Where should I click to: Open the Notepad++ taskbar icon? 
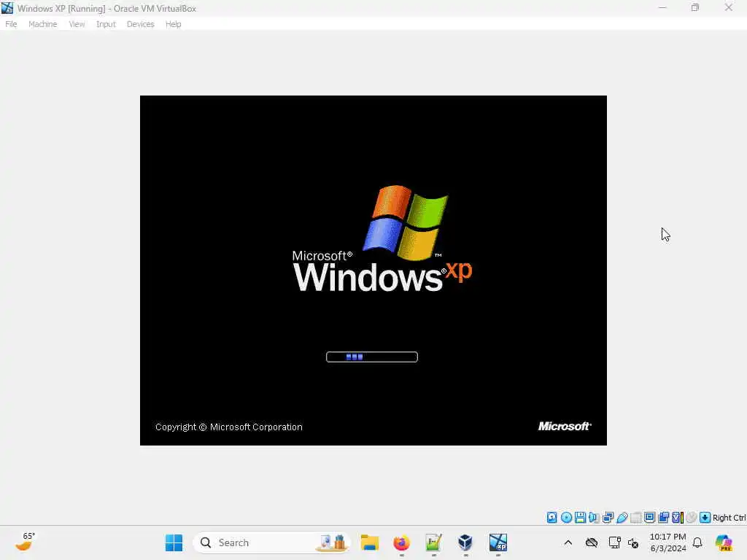433,542
